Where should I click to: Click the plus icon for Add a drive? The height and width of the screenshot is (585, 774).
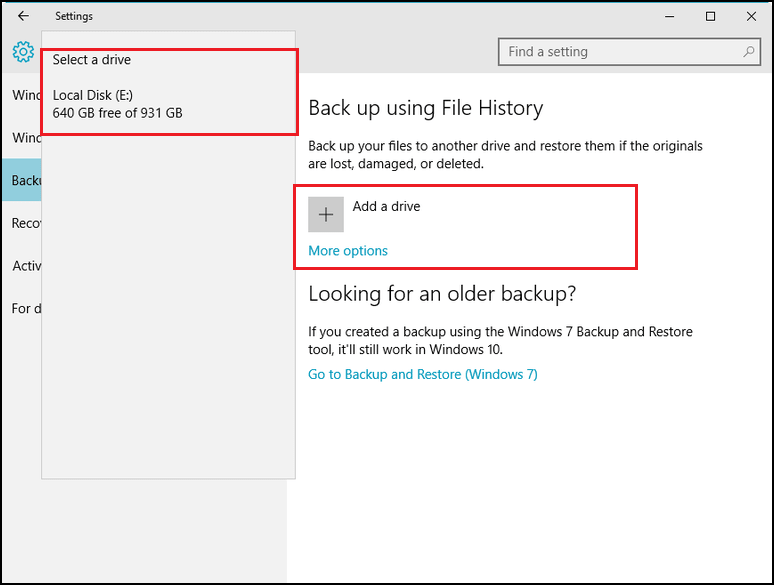(x=325, y=215)
